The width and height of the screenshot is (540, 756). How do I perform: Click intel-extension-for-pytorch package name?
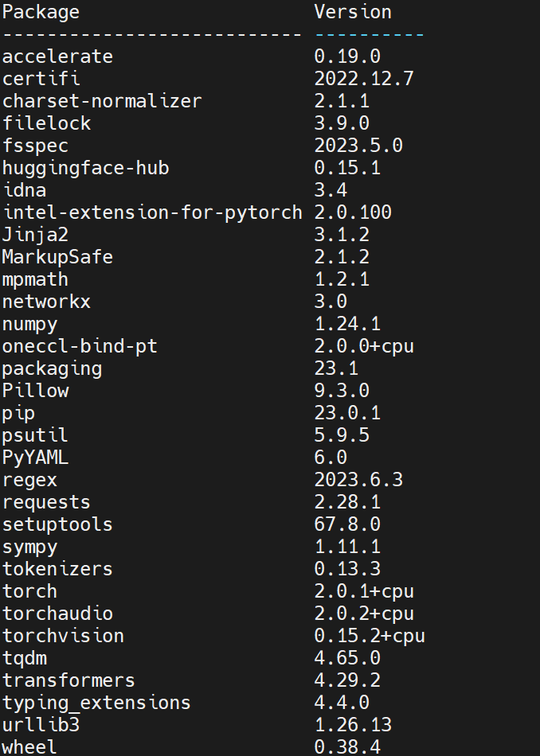tap(152, 212)
